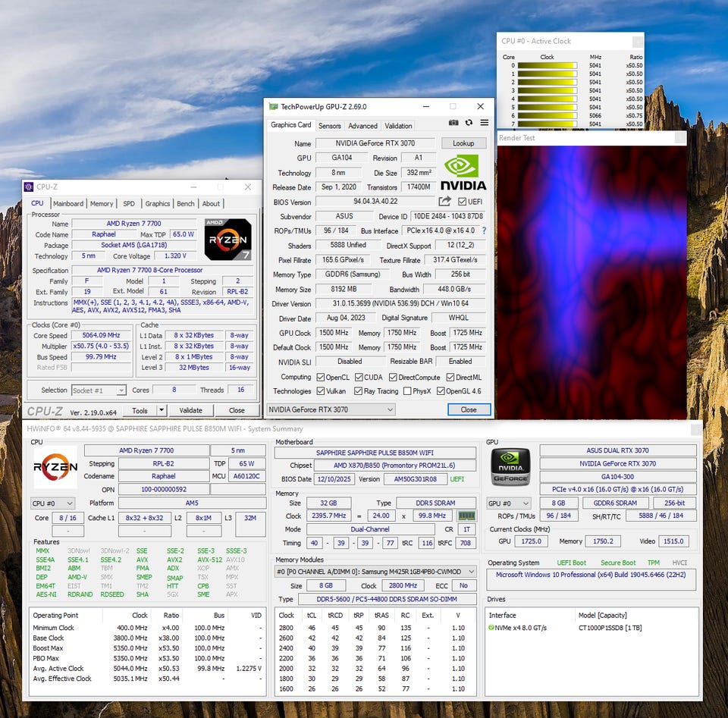Click the Validate button in CPU-Z
Image resolution: width=728 pixels, height=718 pixels.
(191, 410)
